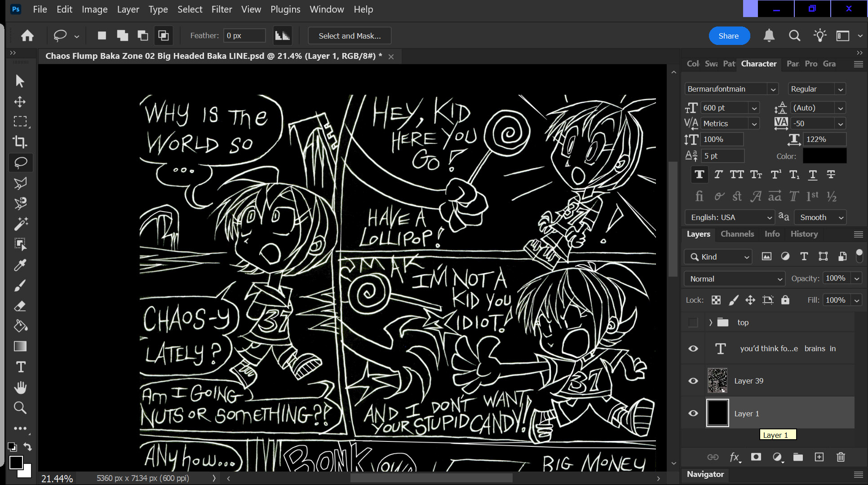This screenshot has height=485, width=868.
Task: Open the Layer menu
Action: click(128, 9)
